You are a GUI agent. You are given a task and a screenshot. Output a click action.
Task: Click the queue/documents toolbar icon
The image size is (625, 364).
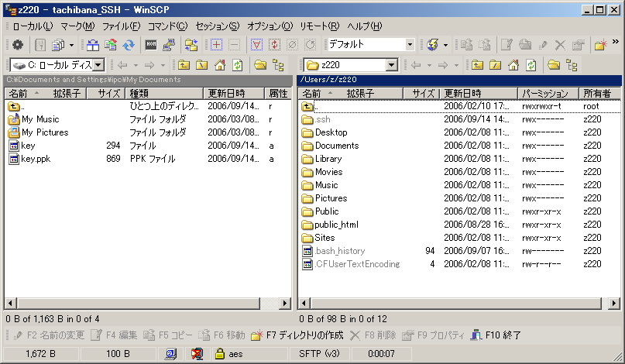click(58, 45)
